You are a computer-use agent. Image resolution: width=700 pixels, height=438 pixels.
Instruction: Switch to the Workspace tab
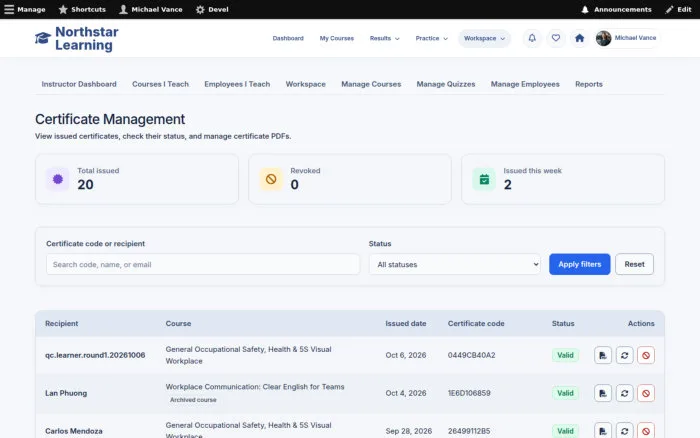point(305,84)
